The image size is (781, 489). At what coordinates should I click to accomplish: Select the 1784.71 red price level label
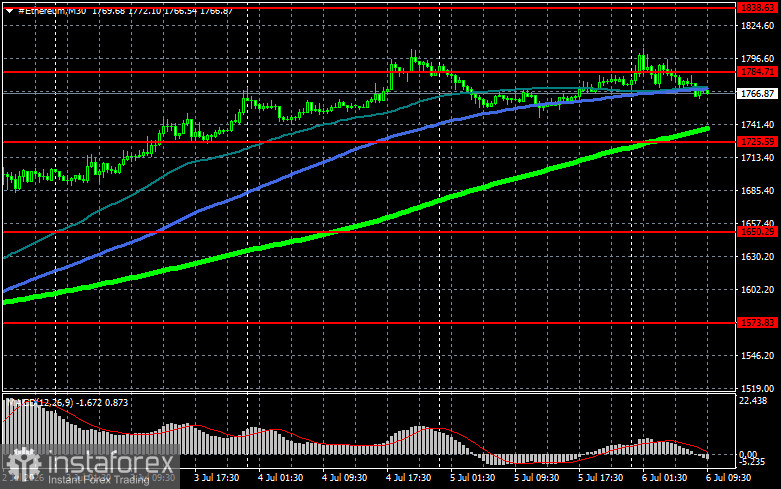coord(757,72)
